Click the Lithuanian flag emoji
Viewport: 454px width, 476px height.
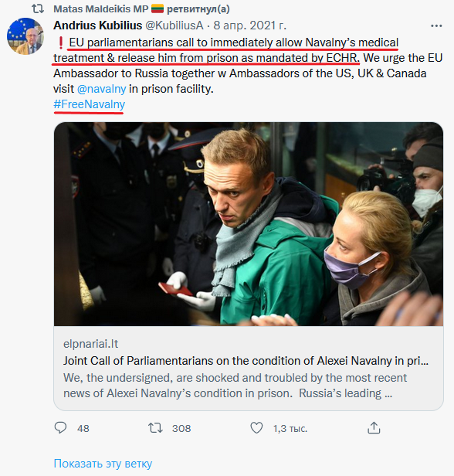[x=158, y=8]
